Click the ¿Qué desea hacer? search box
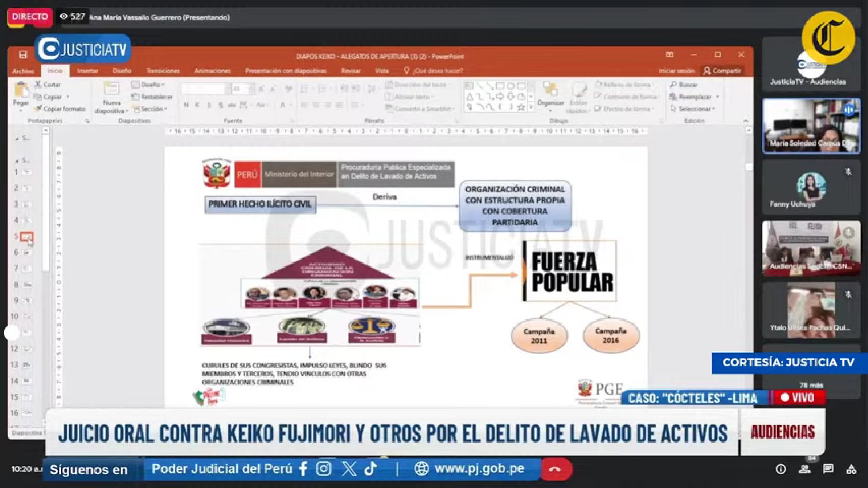Image resolution: width=868 pixels, height=488 pixels. click(433, 71)
